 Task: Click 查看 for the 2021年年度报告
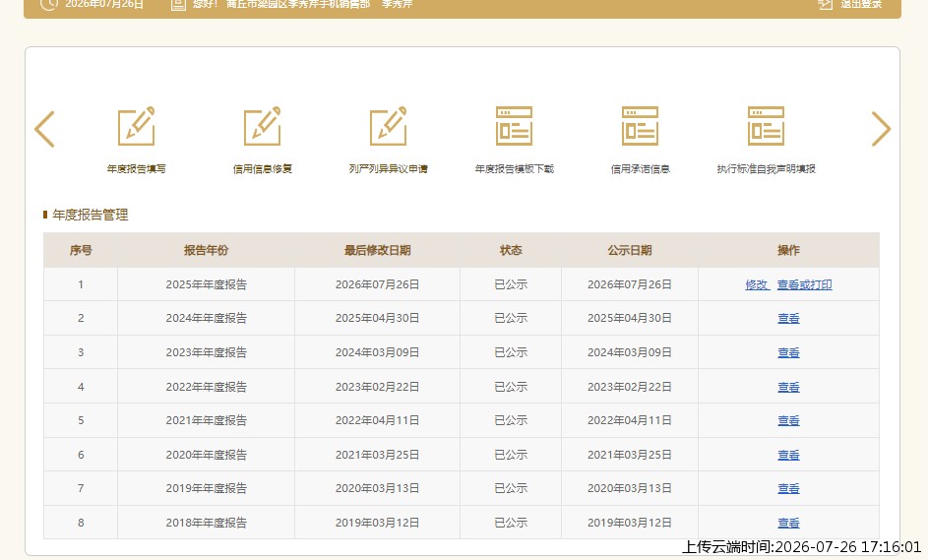788,421
